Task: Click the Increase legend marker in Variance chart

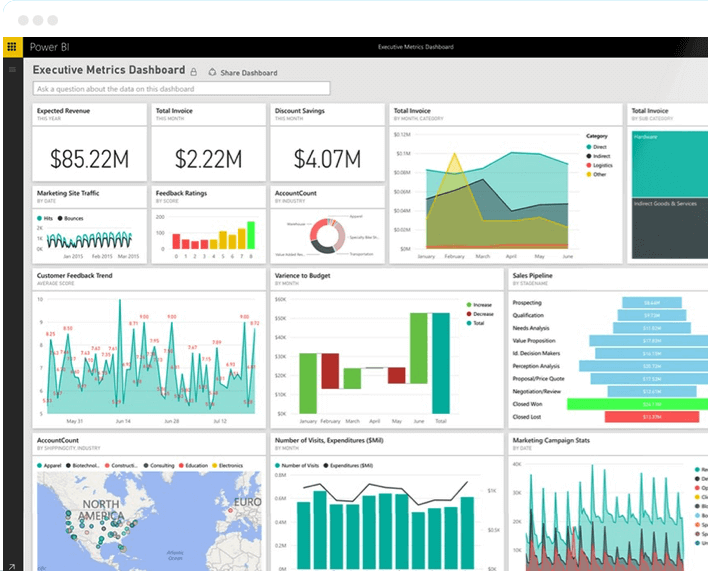Action: [x=469, y=304]
